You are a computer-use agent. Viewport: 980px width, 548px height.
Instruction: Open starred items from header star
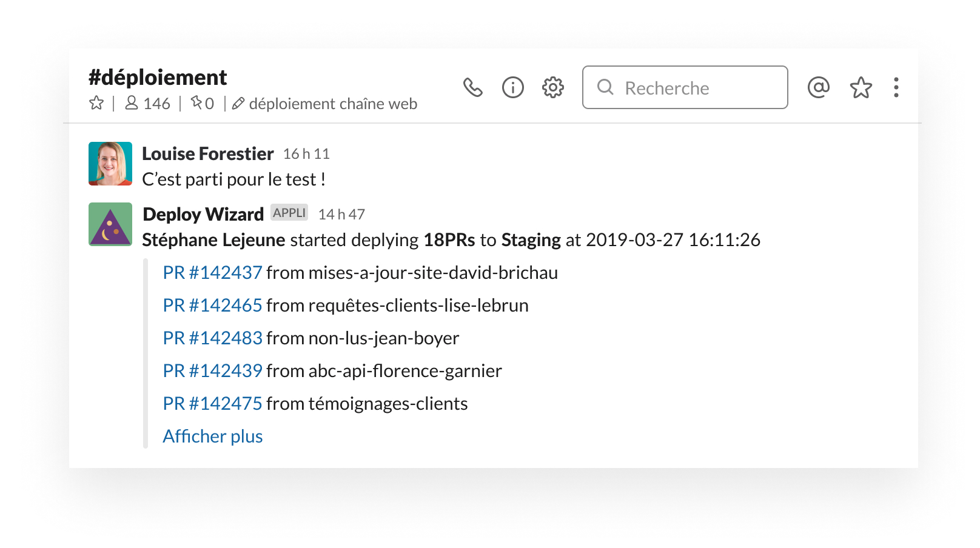click(x=861, y=88)
